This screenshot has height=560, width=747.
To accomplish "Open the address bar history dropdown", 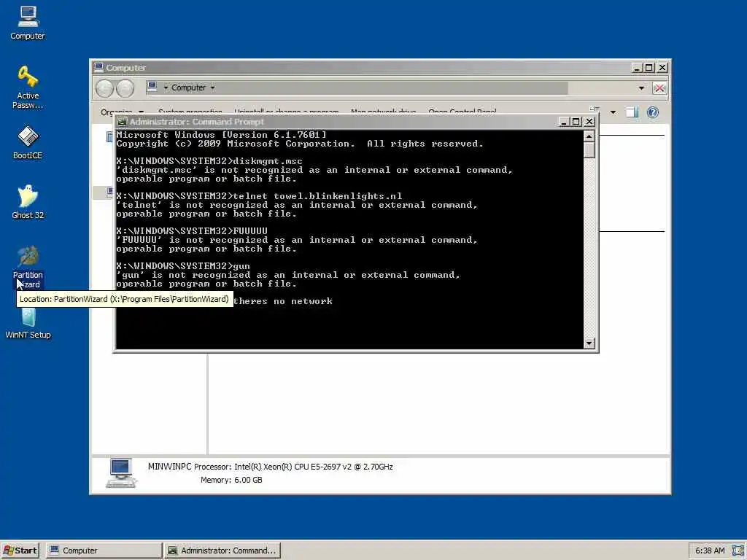I will [641, 88].
